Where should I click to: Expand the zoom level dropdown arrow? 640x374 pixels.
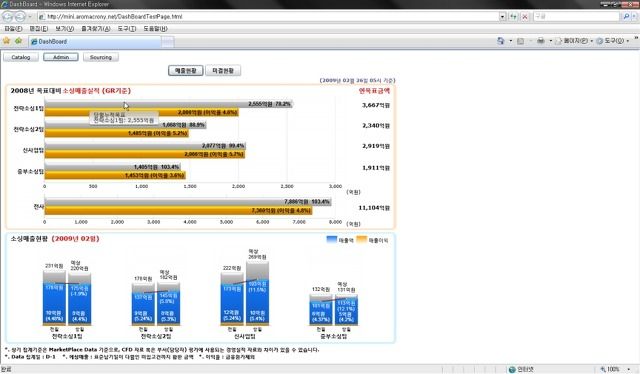coord(629,369)
